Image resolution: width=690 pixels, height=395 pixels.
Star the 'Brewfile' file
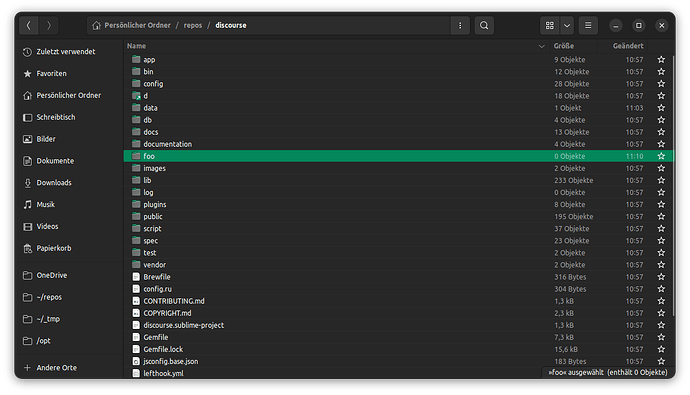point(661,277)
